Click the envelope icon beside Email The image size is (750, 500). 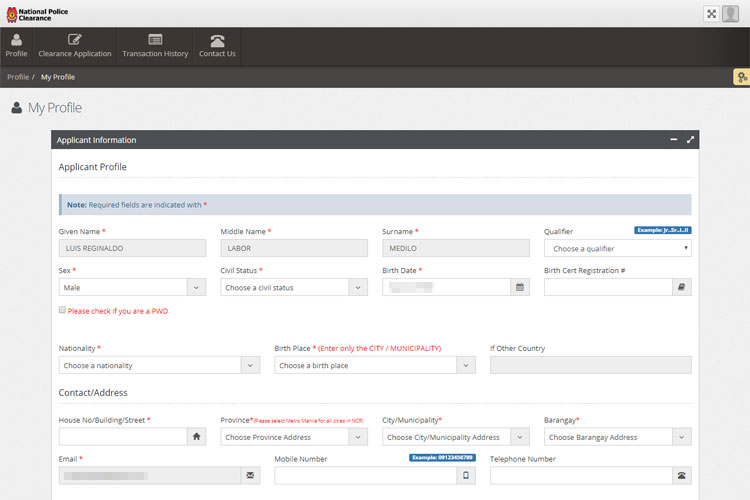[x=250, y=476]
